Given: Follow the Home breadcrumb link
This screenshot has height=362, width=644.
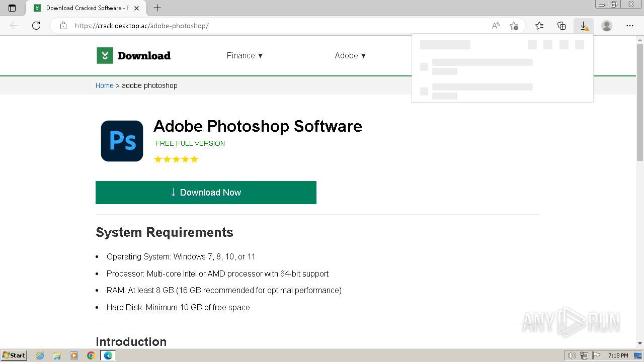Looking at the screenshot, I should pos(105,85).
